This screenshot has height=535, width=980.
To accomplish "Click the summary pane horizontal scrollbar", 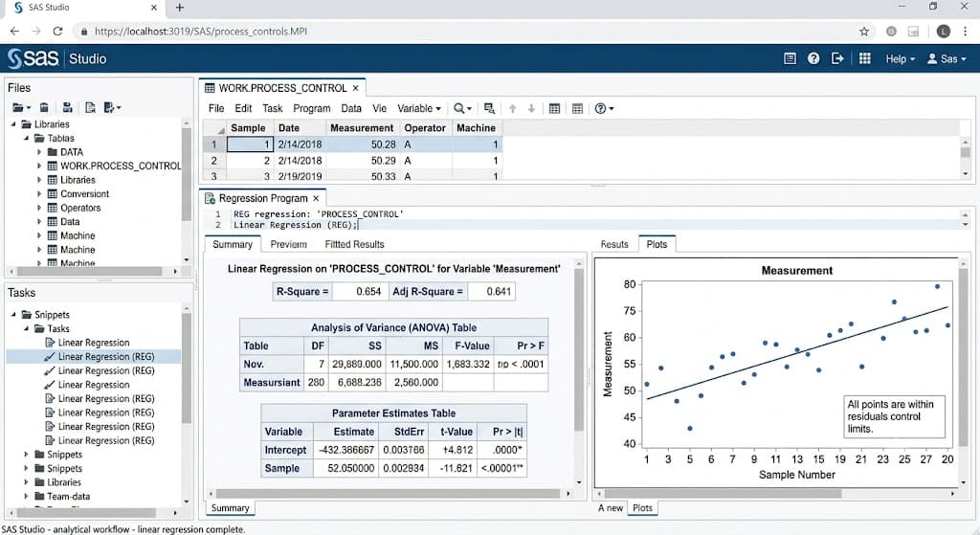I will 389,493.
